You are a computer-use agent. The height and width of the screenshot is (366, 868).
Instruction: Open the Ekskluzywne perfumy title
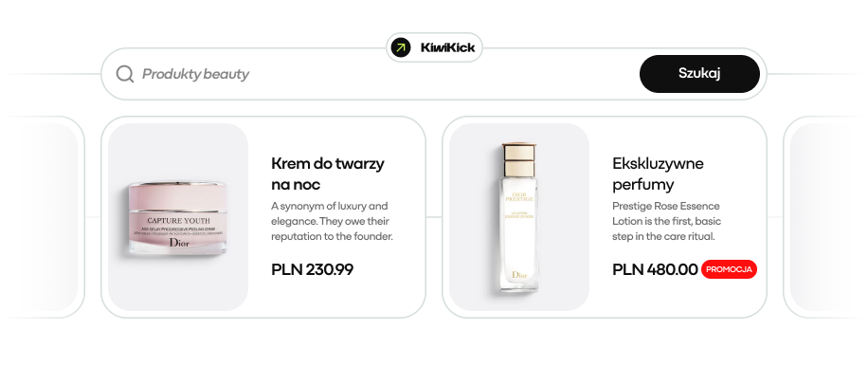pyautogui.click(x=658, y=174)
